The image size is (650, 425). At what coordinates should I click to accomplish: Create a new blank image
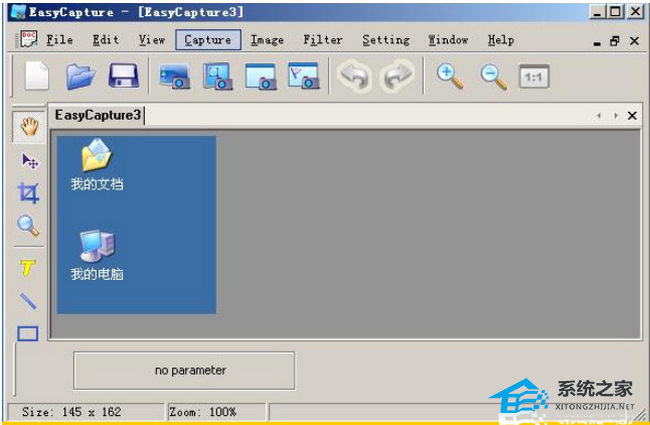pos(37,76)
